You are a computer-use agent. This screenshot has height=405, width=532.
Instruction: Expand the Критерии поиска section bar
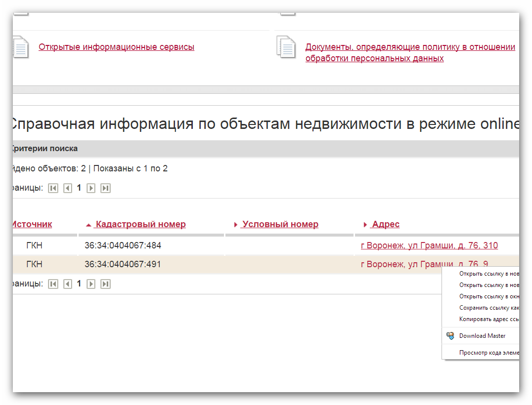click(x=44, y=149)
